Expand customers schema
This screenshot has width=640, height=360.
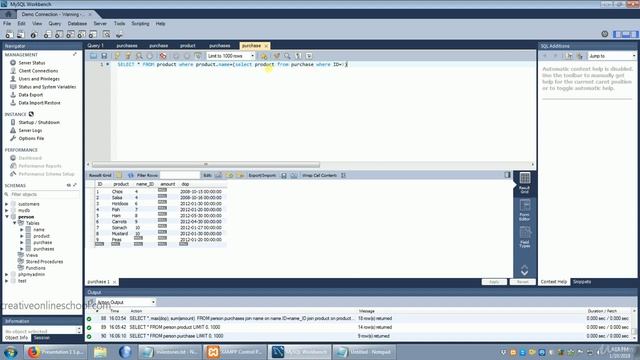tap(7, 204)
